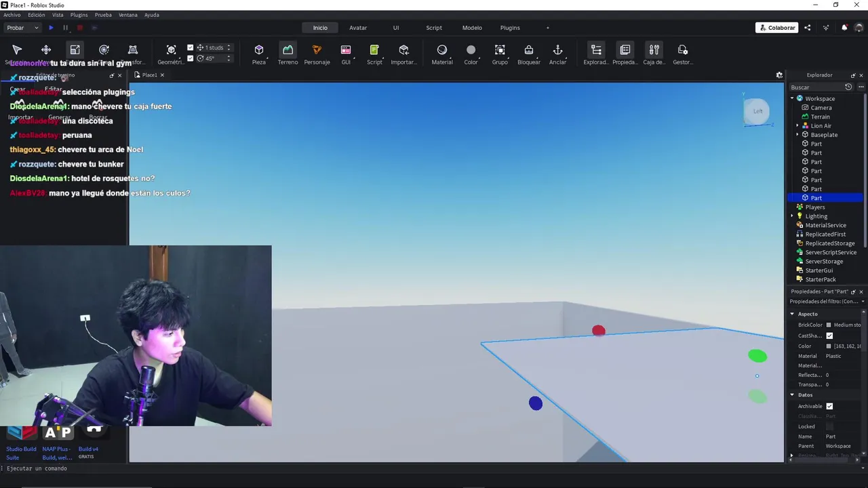Viewport: 868px width, 488px height.
Task: Click the Bloquear lock tool
Action: (529, 54)
